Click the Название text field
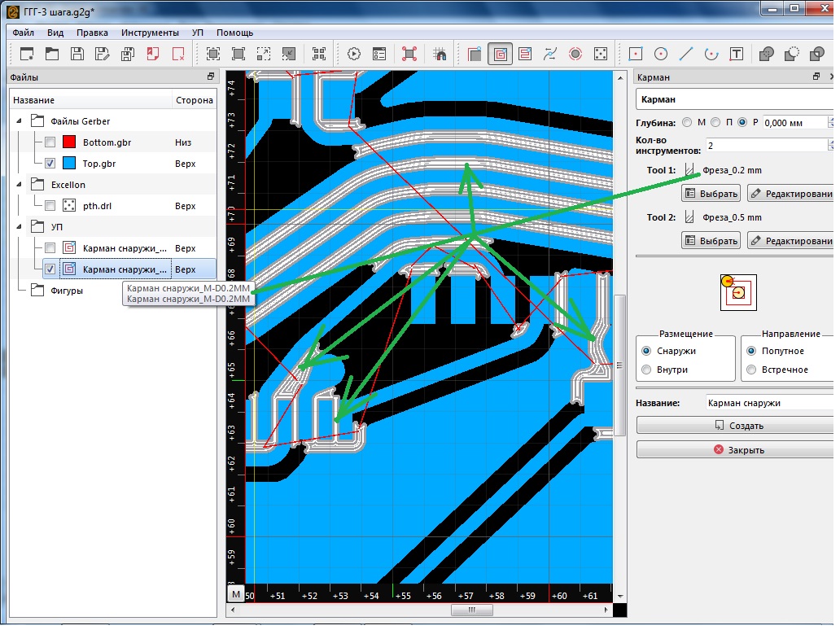840x630 pixels. (x=769, y=405)
